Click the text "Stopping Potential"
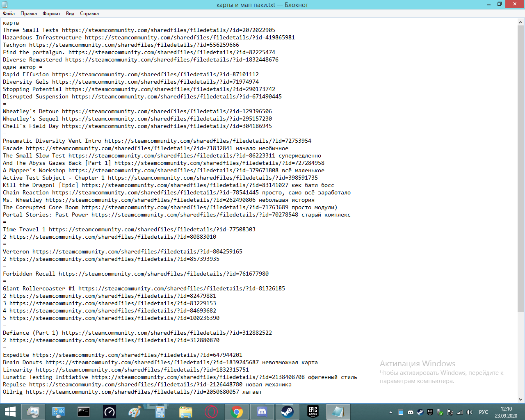This screenshot has width=525, height=420. (32, 89)
